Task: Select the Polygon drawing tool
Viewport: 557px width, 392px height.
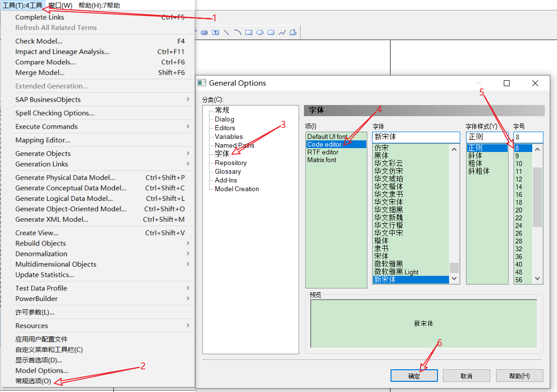Action: [x=292, y=32]
